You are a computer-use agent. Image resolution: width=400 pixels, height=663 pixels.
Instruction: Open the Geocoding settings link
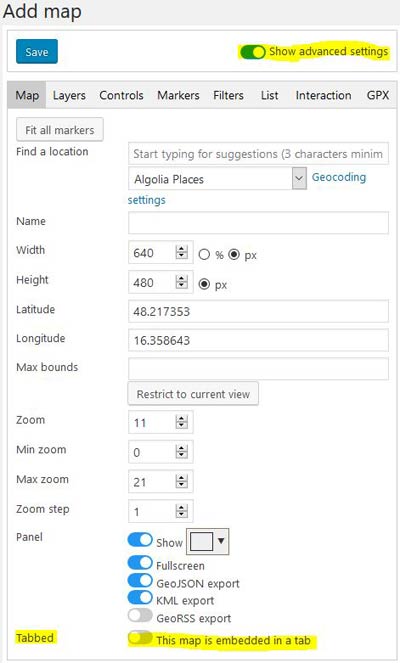[247, 189]
